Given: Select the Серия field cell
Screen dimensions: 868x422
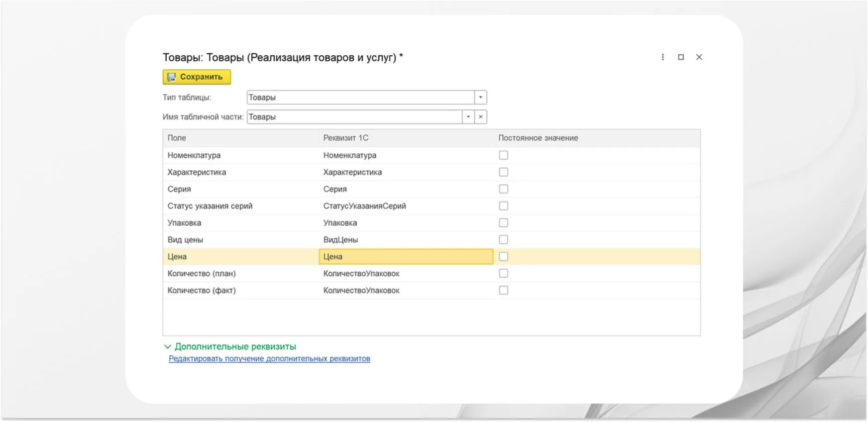Looking at the screenshot, I should coord(241,189).
